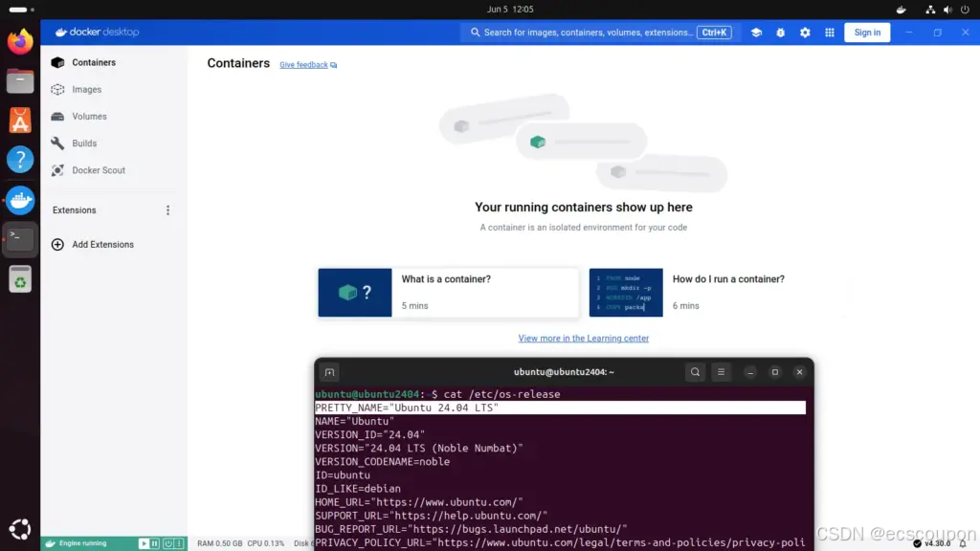Open Help from the Ubuntu dock
The width and height of the screenshot is (980, 551).
20,160
